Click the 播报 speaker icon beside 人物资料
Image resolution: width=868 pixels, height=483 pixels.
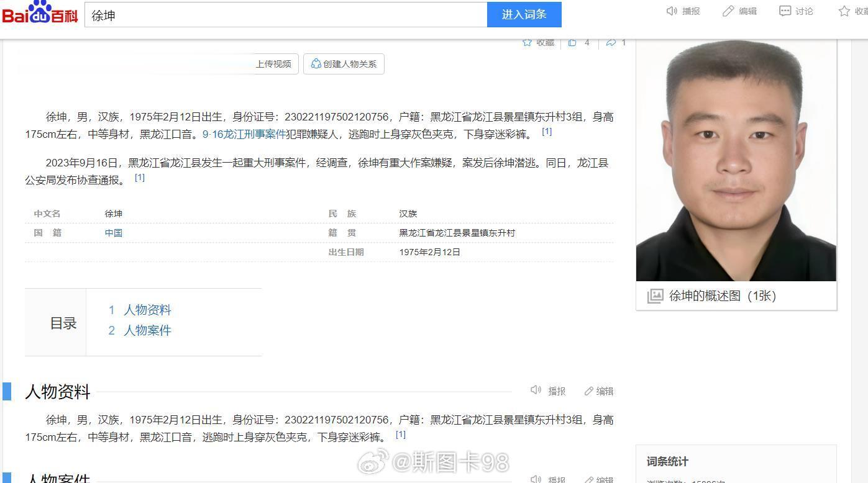[x=536, y=390]
